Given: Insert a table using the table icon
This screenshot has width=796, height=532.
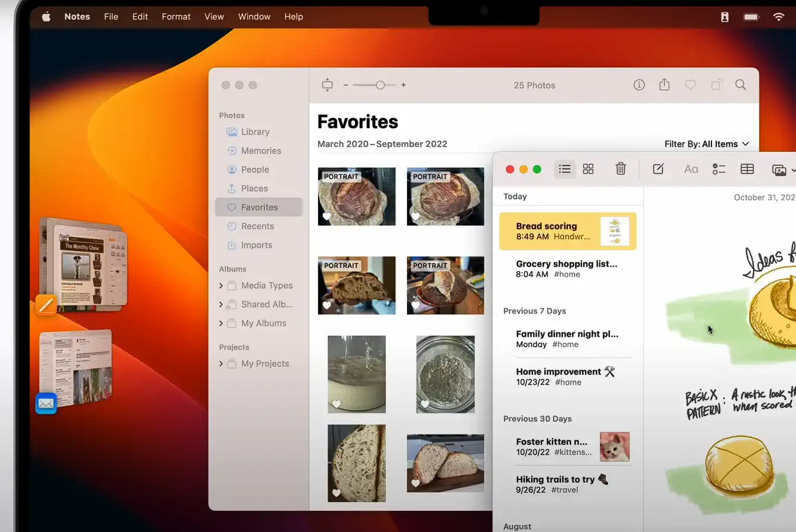Looking at the screenshot, I should tap(747, 169).
